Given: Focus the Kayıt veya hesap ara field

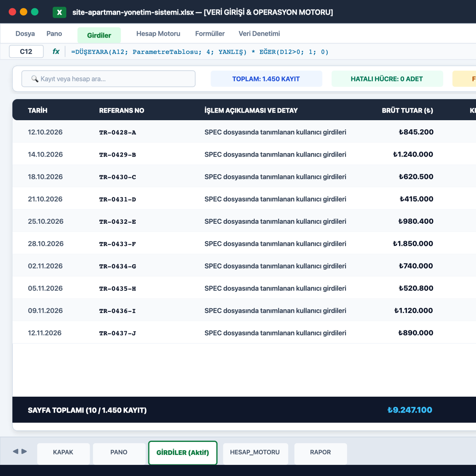Looking at the screenshot, I should coord(108,79).
